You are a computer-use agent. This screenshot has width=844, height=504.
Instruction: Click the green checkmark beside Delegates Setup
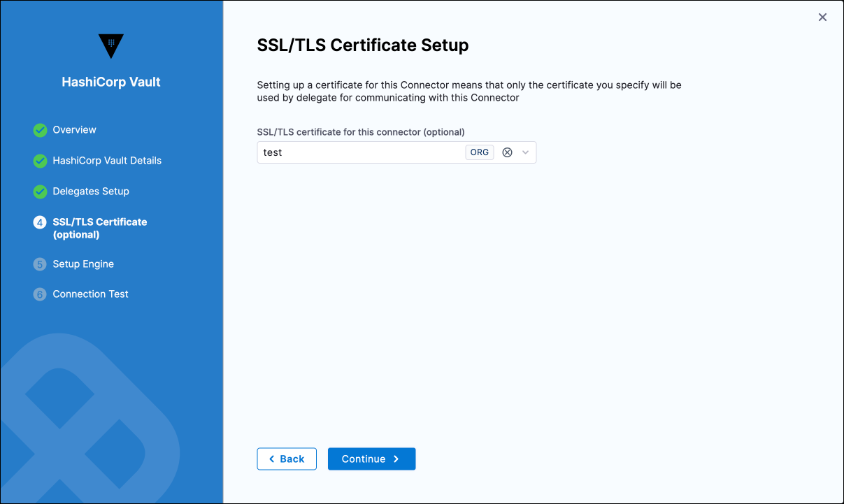point(40,192)
